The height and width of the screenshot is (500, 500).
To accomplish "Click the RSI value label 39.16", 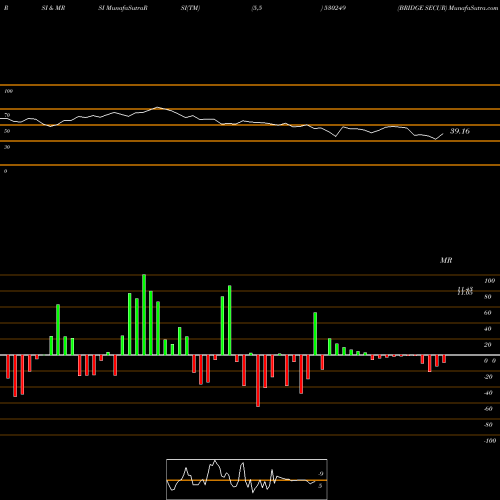I will point(460,131).
